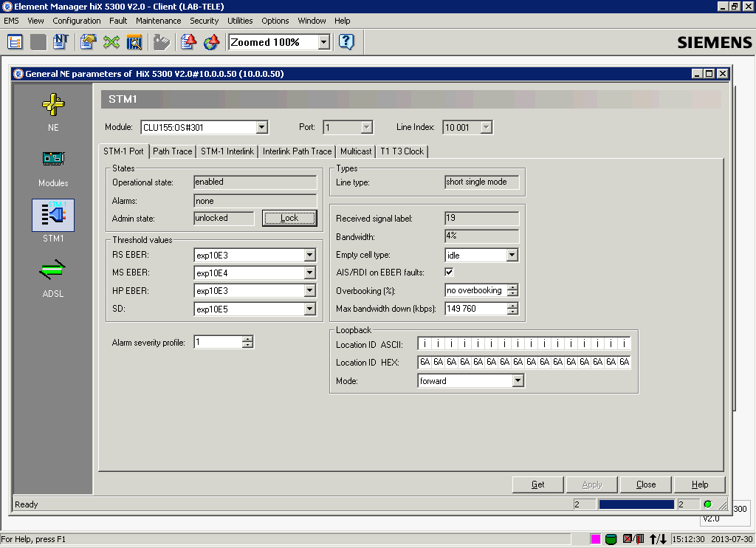This screenshot has width=756, height=548.
Task: Click the green LED status indicator
Action: coord(708,504)
